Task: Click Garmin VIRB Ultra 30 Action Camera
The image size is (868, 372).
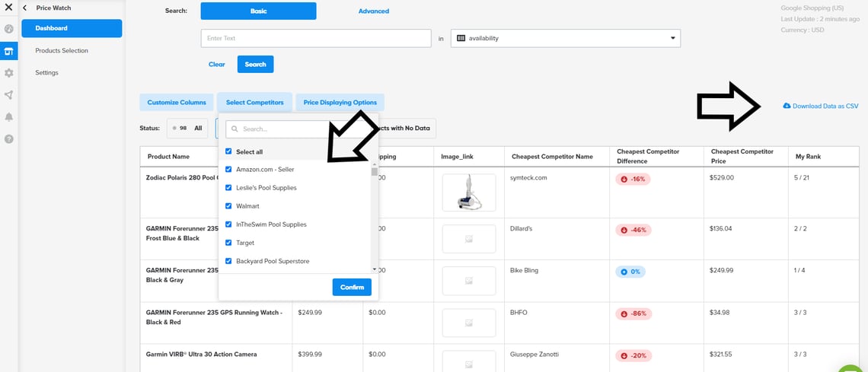Action: pos(202,355)
